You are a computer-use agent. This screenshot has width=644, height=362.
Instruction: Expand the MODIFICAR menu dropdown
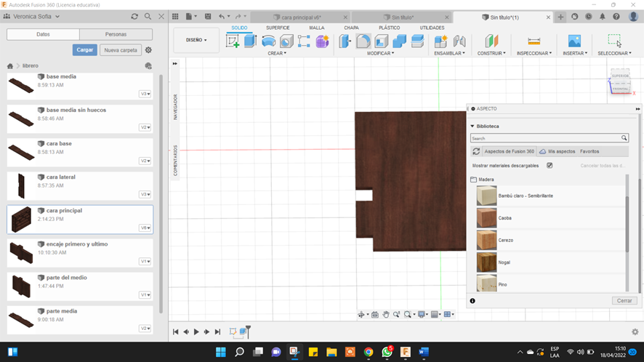pos(381,53)
